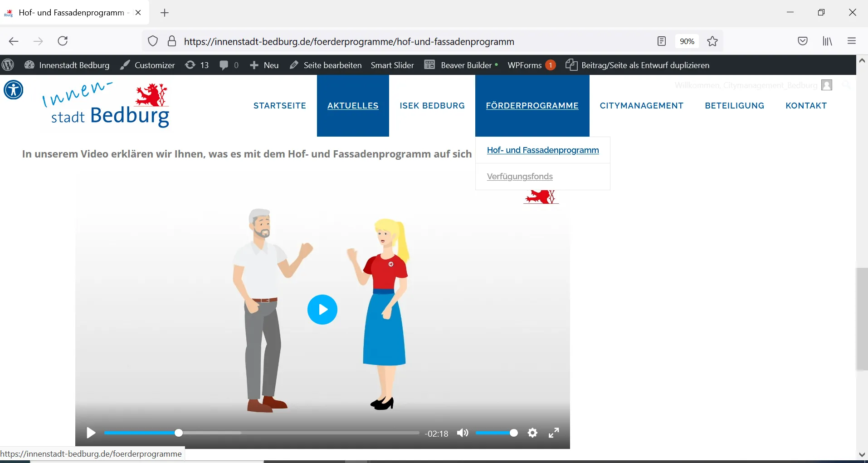Play video from the control bar play icon
The image size is (868, 463).
click(x=91, y=433)
